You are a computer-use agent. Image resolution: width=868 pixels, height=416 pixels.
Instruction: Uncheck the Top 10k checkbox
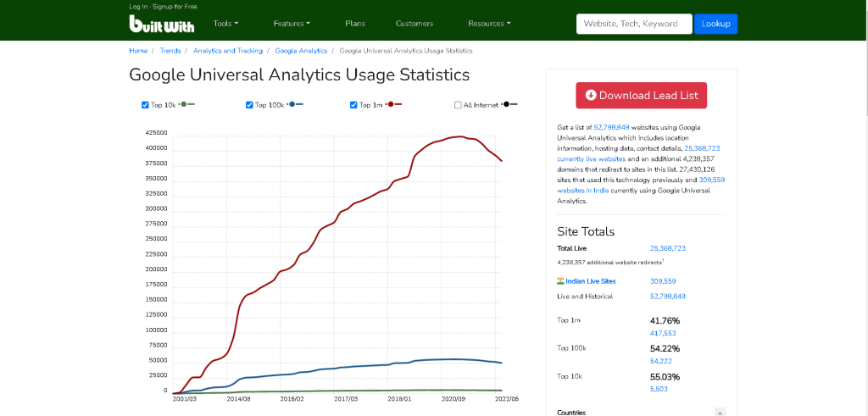145,105
